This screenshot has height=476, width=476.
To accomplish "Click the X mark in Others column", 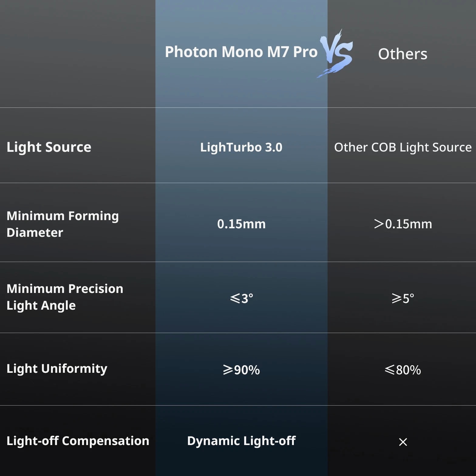I will tap(403, 442).
